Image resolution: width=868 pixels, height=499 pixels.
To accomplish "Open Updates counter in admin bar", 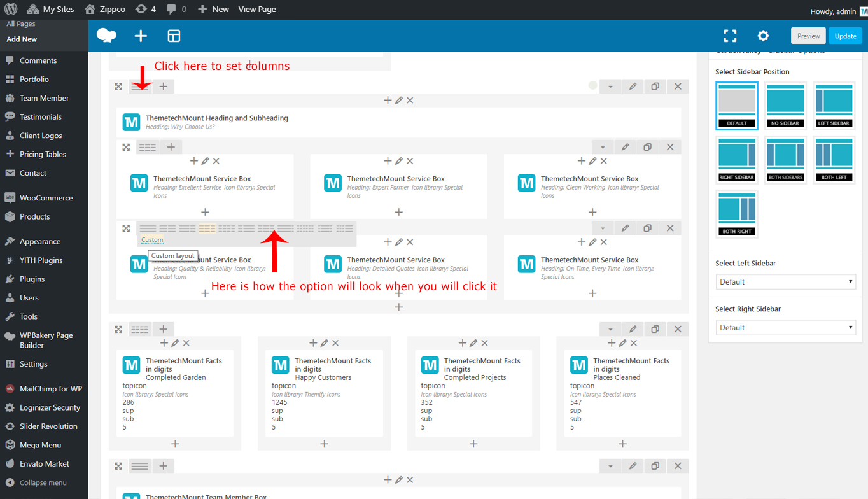I will click(145, 10).
